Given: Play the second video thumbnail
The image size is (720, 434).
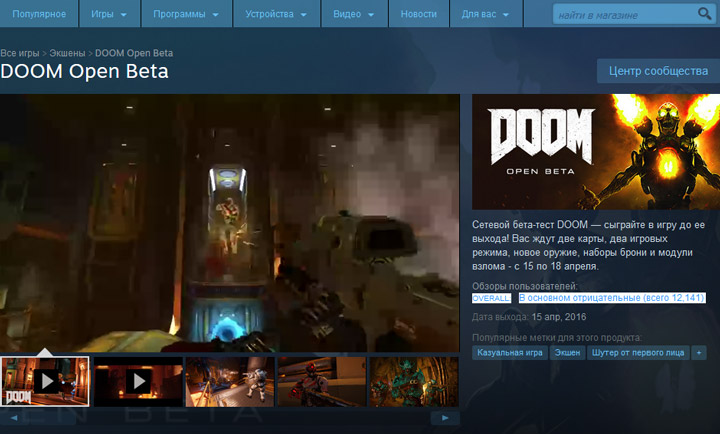Looking at the screenshot, I should coord(138,382).
